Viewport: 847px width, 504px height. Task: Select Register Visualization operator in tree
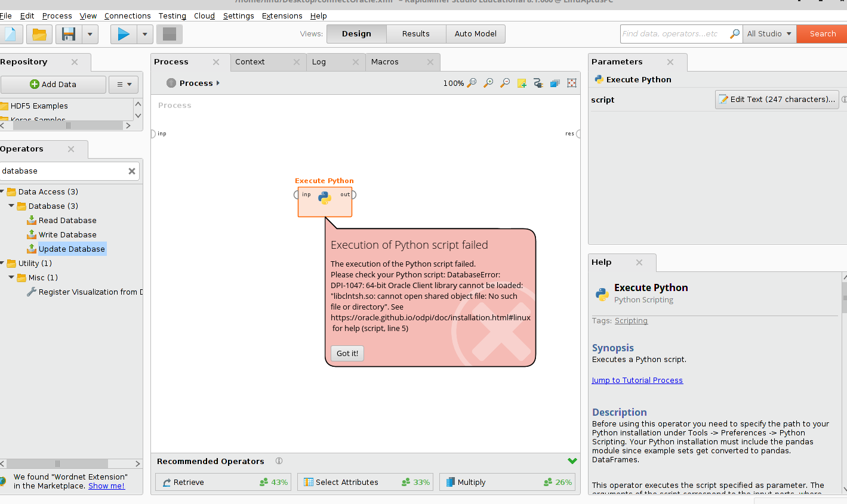coord(85,292)
